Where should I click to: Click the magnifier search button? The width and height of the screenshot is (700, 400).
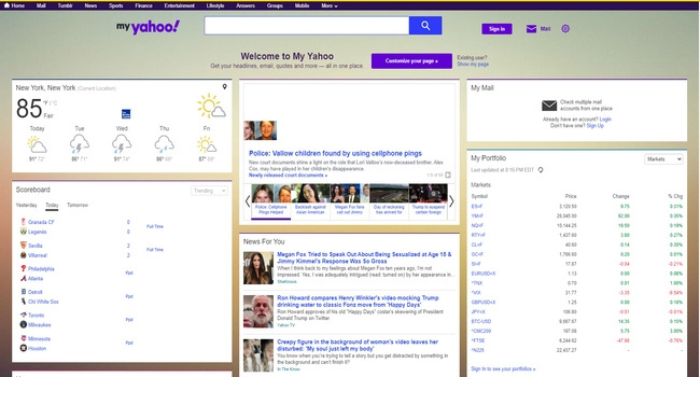click(425, 25)
